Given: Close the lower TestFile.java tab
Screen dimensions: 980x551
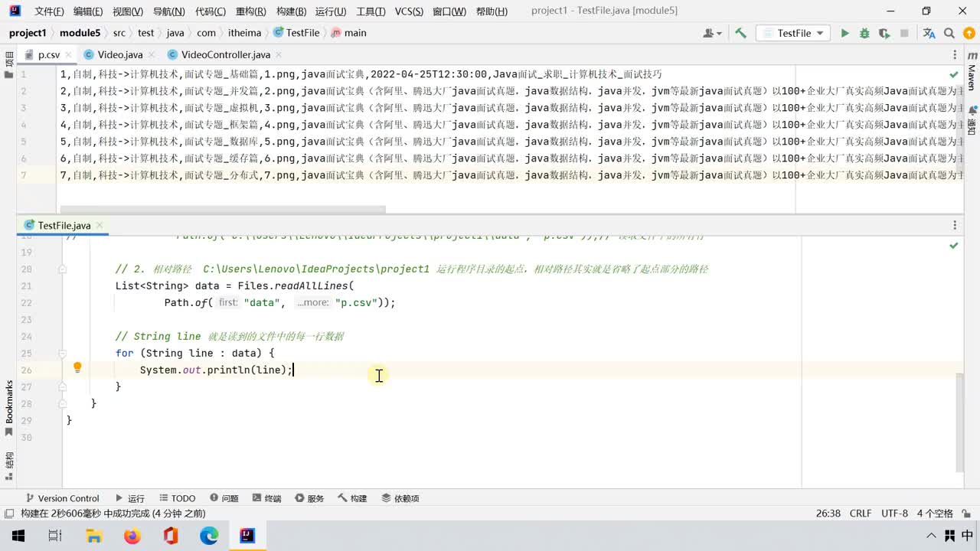Looking at the screenshot, I should coord(100,226).
